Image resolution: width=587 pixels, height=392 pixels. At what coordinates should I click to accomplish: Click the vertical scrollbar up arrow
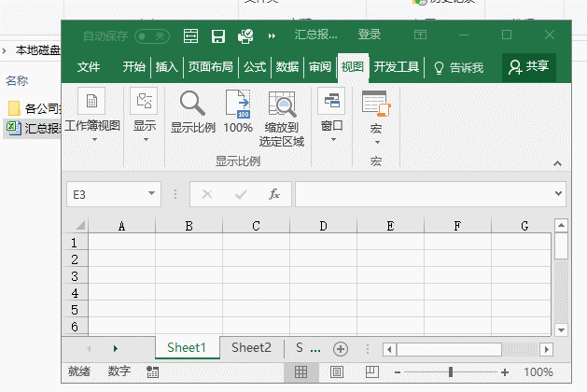tap(561, 225)
